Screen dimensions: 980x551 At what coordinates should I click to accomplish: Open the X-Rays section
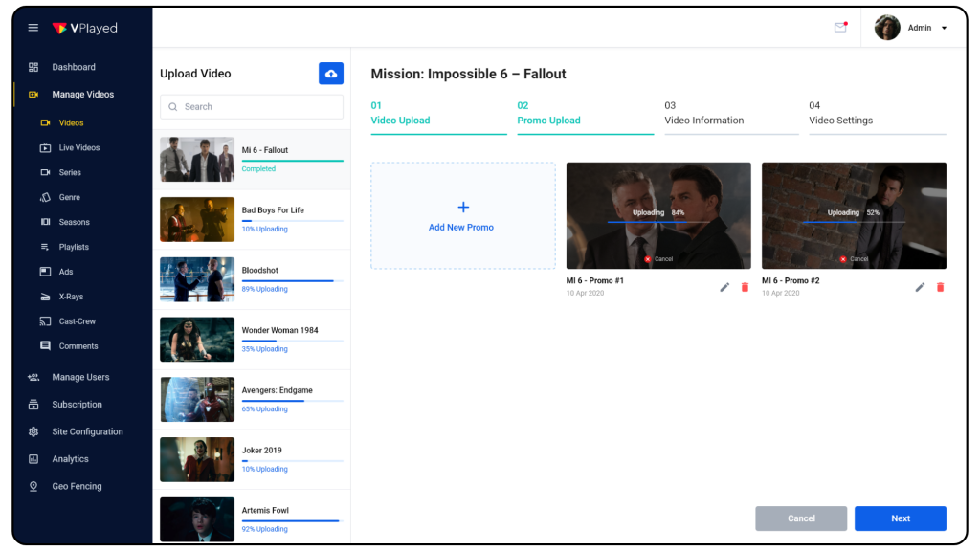(74, 297)
